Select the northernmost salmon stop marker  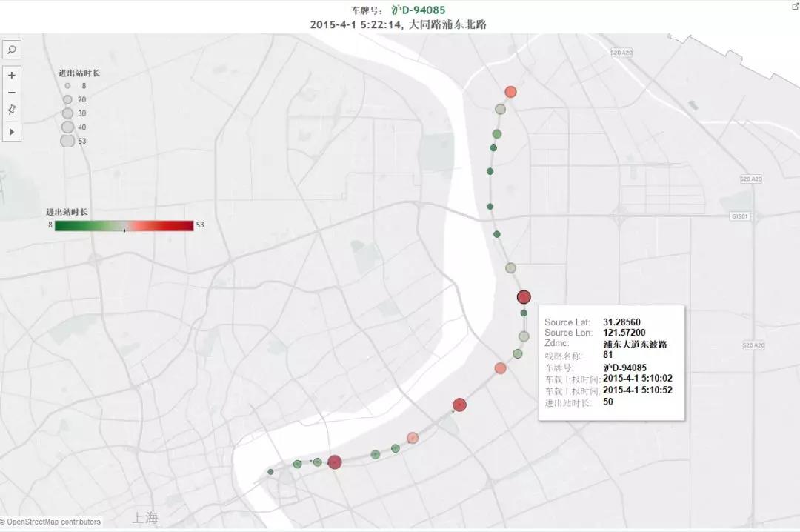point(510,92)
